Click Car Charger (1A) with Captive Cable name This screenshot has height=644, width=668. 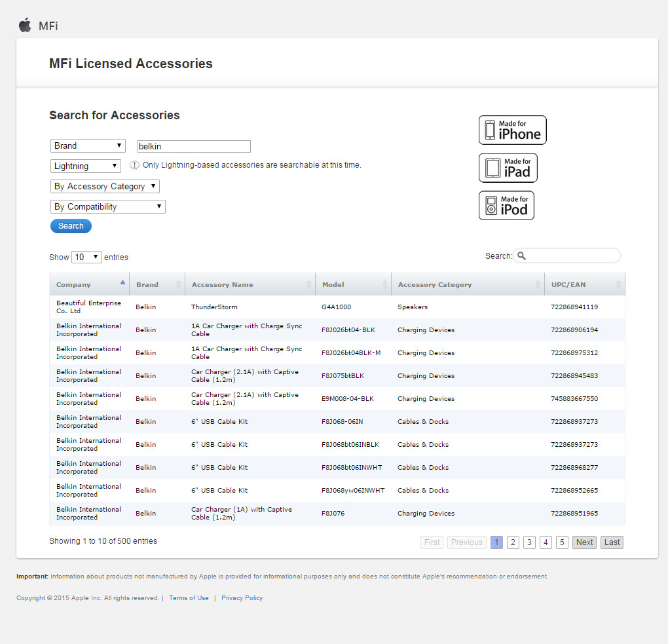pos(242,513)
